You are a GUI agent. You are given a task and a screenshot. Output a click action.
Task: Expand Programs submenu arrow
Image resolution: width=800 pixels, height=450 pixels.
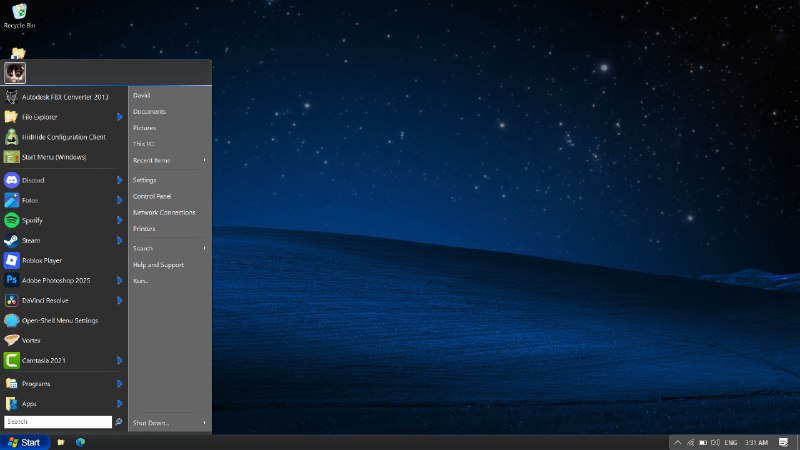pos(119,384)
